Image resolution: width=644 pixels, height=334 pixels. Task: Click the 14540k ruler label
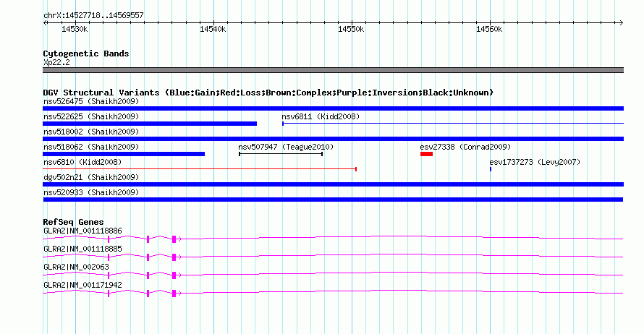coord(213,29)
